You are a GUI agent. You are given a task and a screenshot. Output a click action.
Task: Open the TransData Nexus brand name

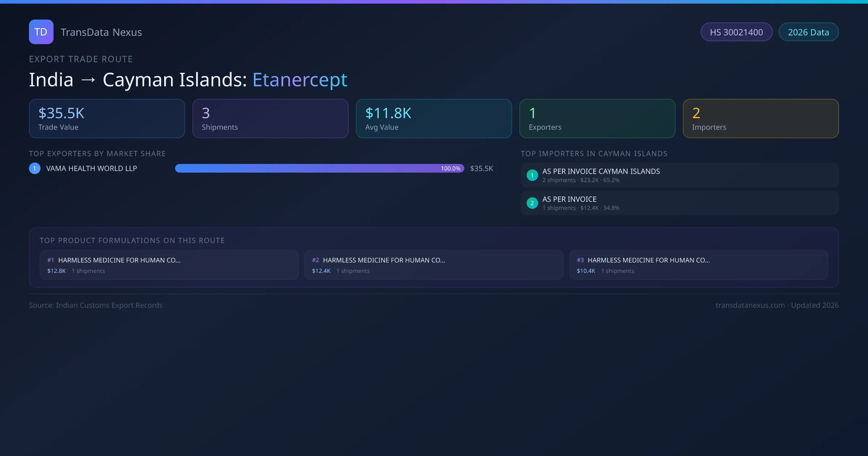tap(101, 32)
